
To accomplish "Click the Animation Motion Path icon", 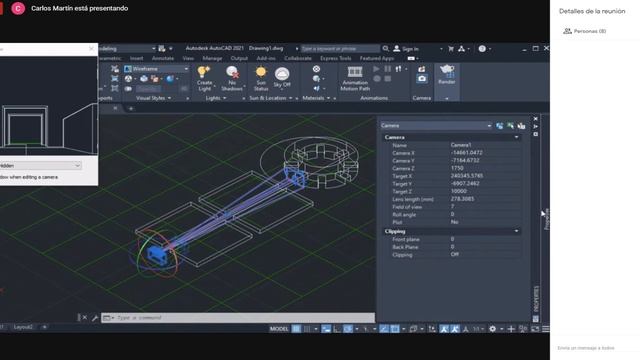I will coord(355,72).
